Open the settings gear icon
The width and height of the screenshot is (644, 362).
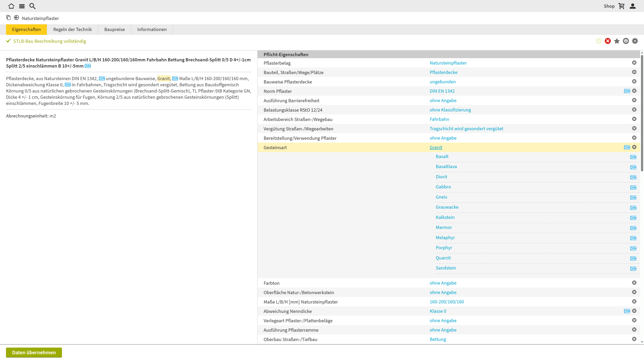pos(635,41)
